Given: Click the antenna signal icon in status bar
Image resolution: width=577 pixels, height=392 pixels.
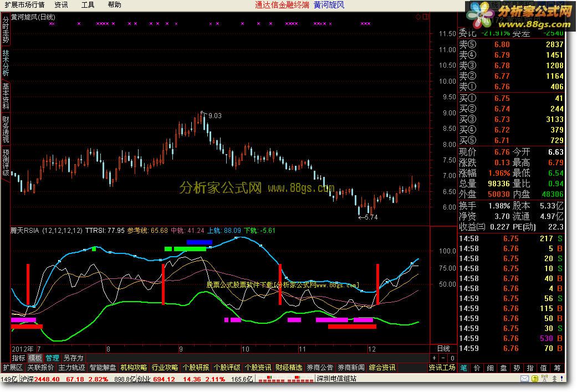Looking at the screenshot, I should [545, 378].
